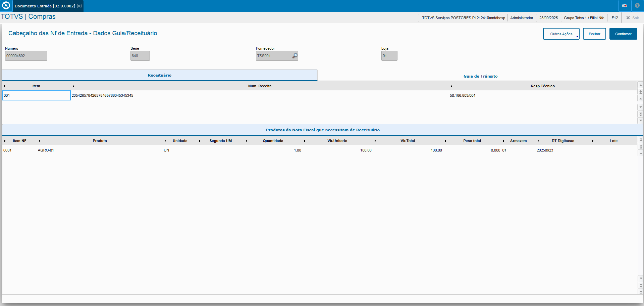Page up in the Produtos grid
This screenshot has width=644, height=306.
pos(641,146)
